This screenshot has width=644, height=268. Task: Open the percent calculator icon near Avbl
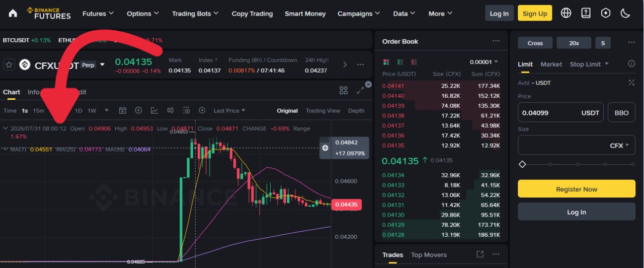click(631, 83)
